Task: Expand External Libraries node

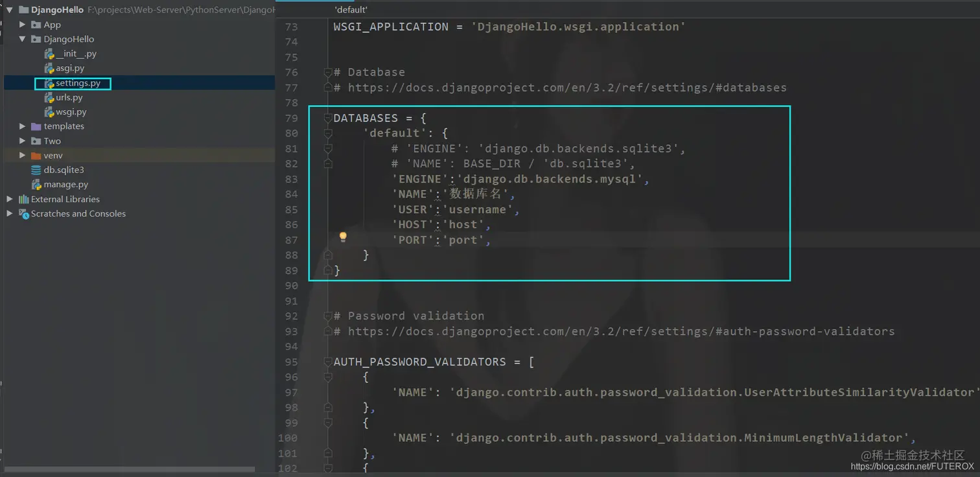Action: coord(10,199)
